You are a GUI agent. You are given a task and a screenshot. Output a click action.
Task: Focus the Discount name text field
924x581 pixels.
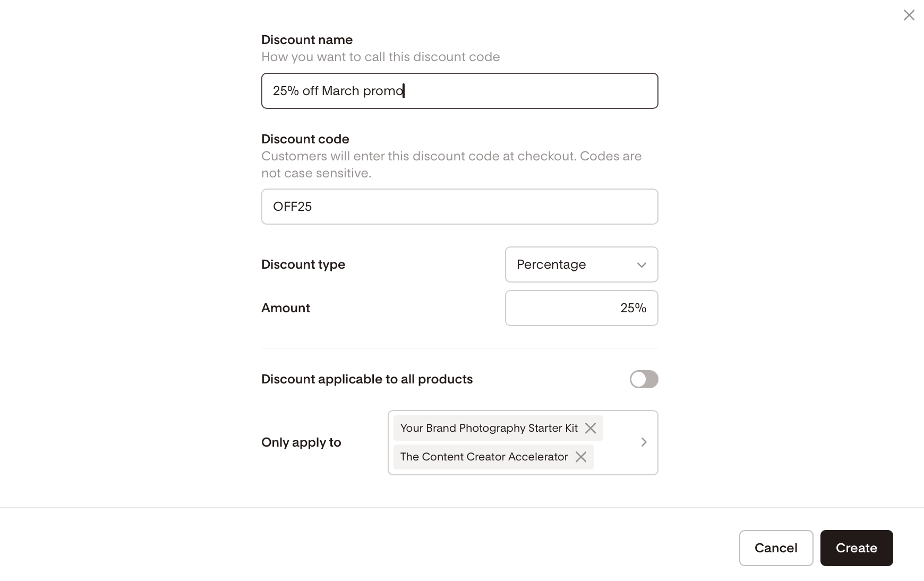click(x=459, y=91)
